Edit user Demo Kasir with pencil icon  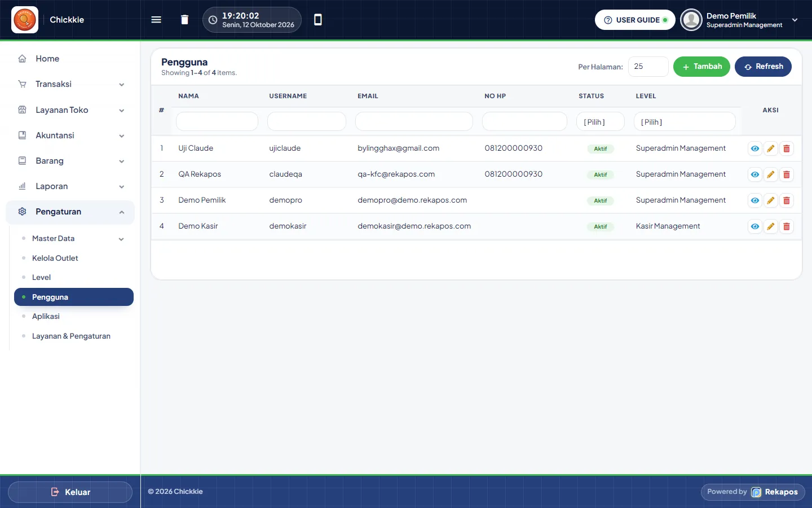click(770, 226)
